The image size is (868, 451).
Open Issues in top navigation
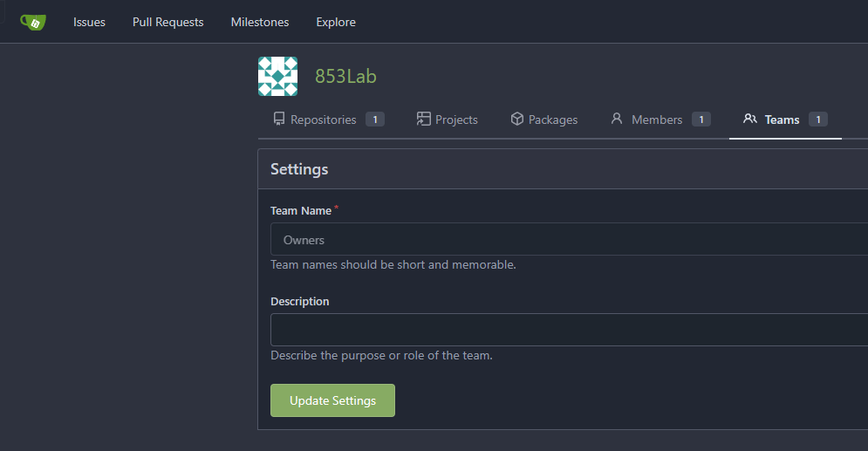(89, 22)
